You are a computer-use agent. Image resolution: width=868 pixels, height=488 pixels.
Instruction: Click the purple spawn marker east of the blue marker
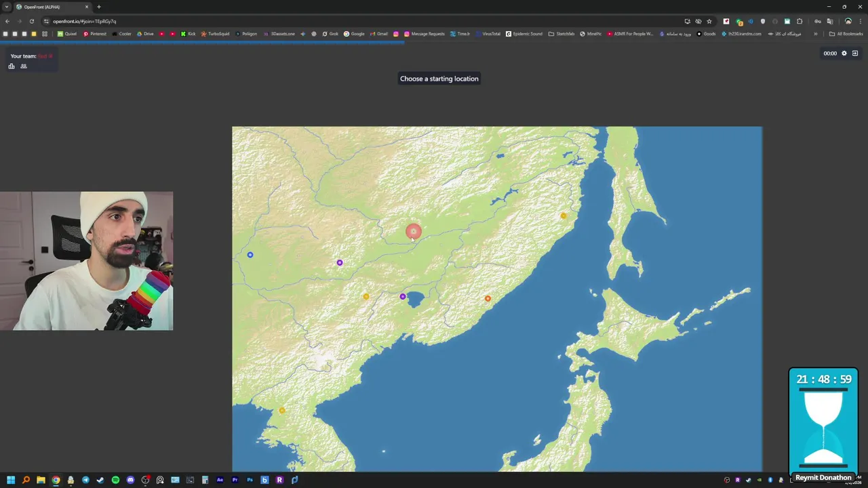point(340,262)
